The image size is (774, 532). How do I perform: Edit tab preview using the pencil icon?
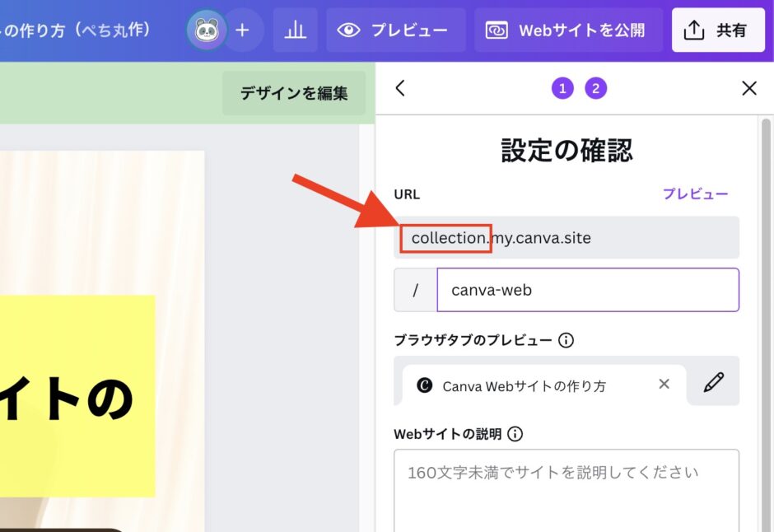[713, 381]
